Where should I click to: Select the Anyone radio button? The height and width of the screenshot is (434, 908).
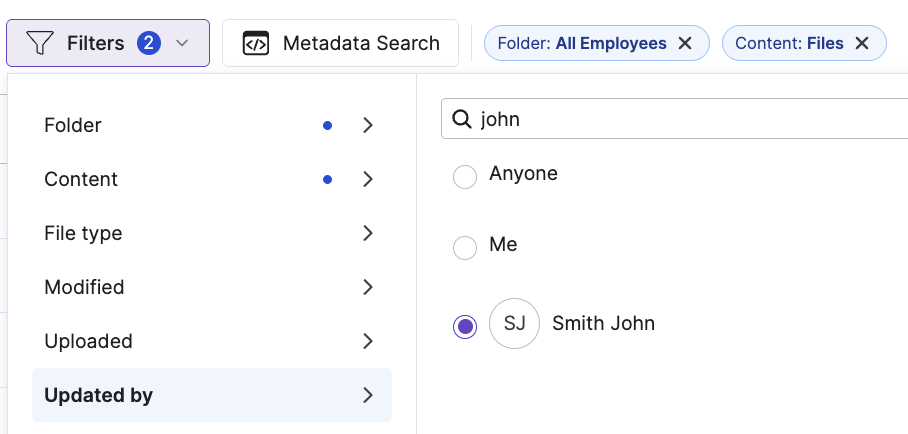[x=465, y=177]
